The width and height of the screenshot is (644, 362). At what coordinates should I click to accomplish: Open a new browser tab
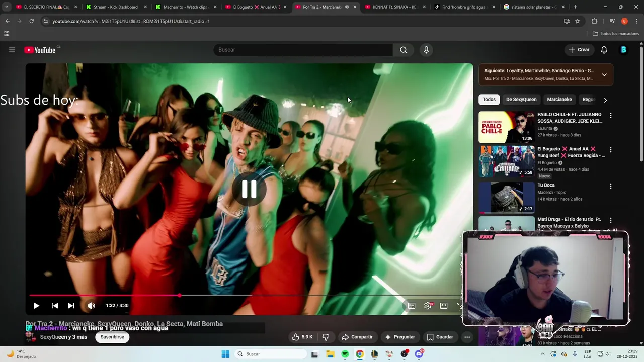tap(575, 7)
